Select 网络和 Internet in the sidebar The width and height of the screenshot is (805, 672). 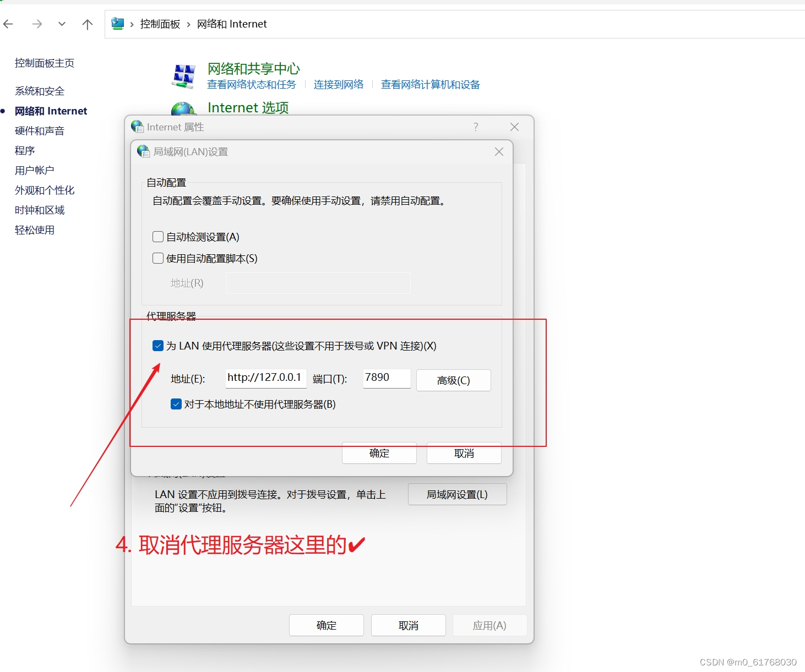(51, 111)
